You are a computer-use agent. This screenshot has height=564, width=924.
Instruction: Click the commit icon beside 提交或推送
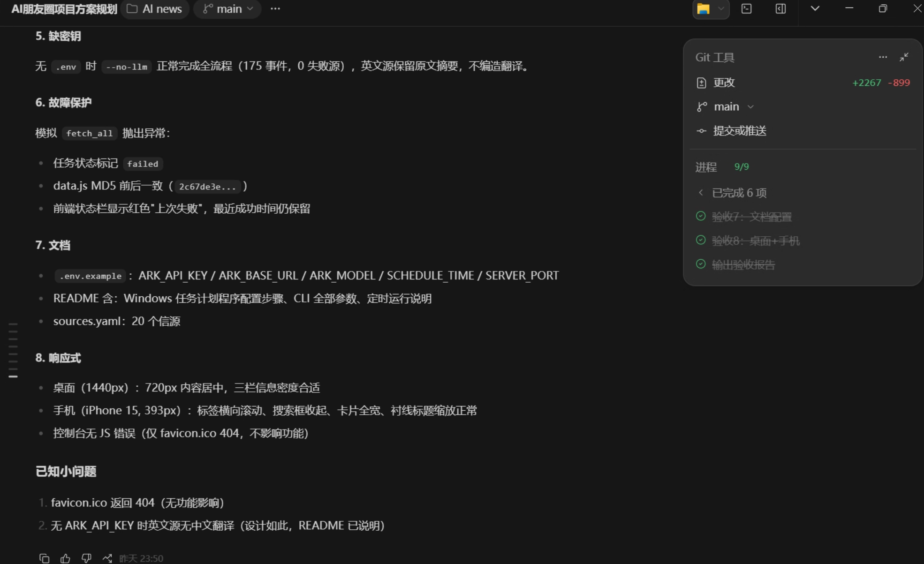coord(701,131)
